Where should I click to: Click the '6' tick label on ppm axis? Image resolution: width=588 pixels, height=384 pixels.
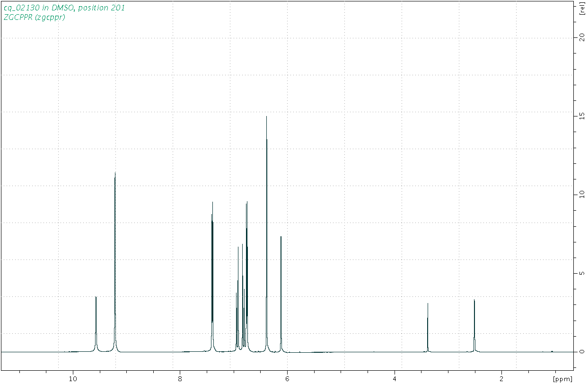287,379
